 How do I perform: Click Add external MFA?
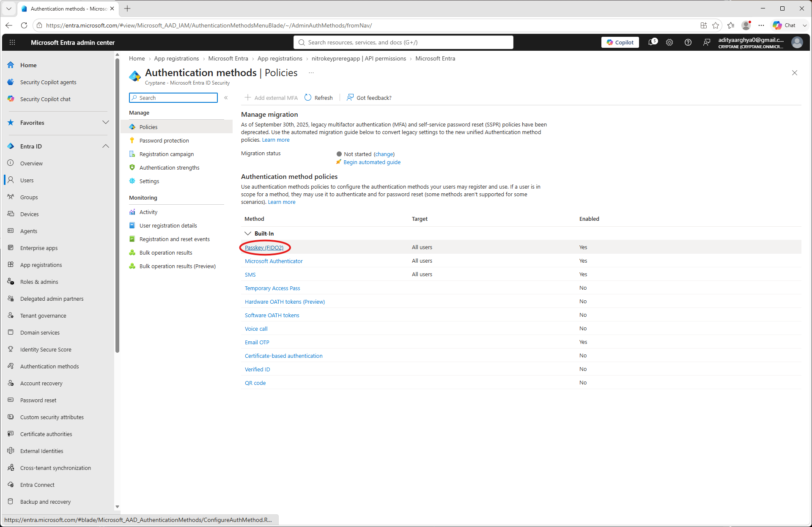pyautogui.click(x=271, y=98)
